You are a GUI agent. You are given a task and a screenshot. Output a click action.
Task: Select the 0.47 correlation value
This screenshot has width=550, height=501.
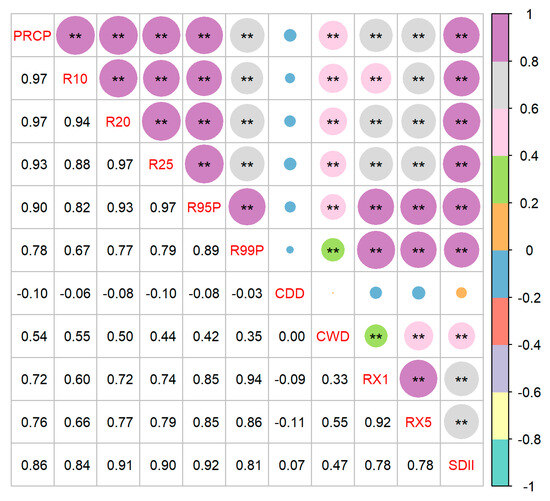[x=335, y=466]
